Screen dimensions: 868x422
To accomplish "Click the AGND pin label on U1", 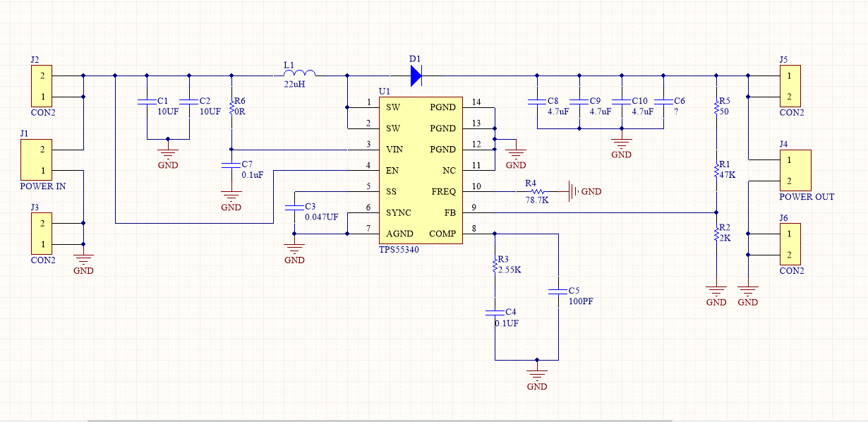I will coord(400,234).
